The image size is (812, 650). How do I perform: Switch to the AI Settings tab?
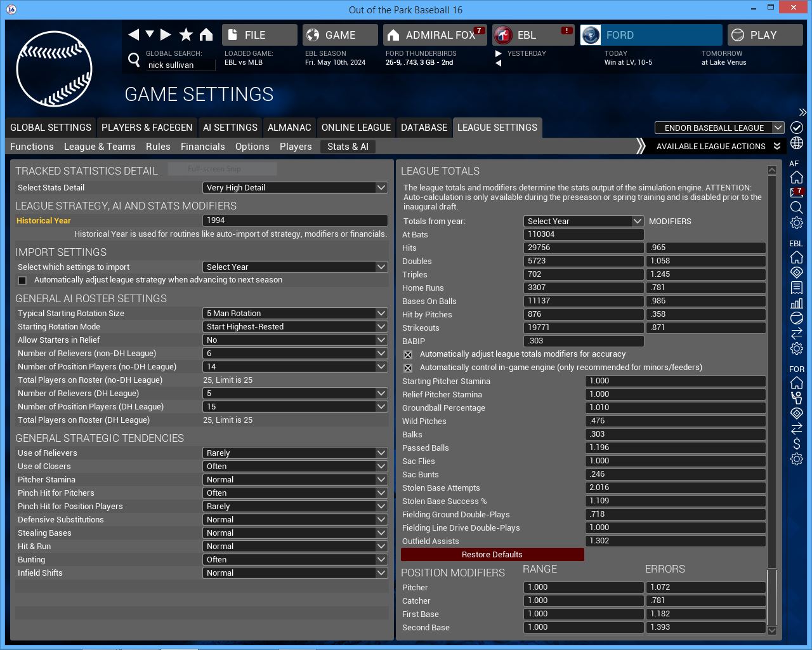click(x=230, y=128)
